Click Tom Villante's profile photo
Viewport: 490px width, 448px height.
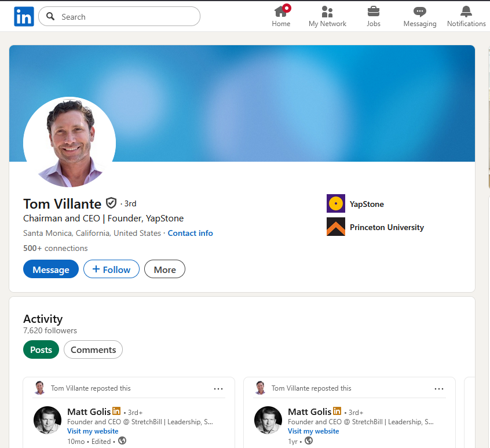point(70,143)
